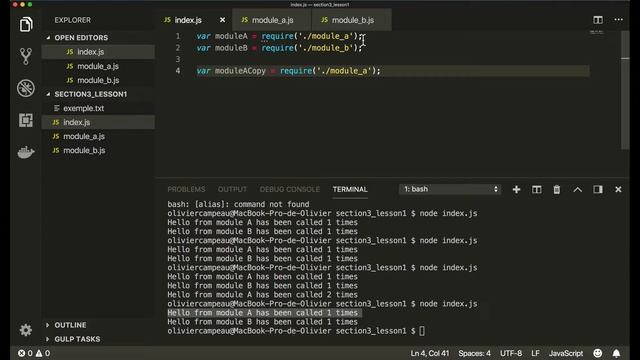Place cursor on line 4 moduleACopy code
The width and height of the screenshot is (640, 360).
(288, 71)
